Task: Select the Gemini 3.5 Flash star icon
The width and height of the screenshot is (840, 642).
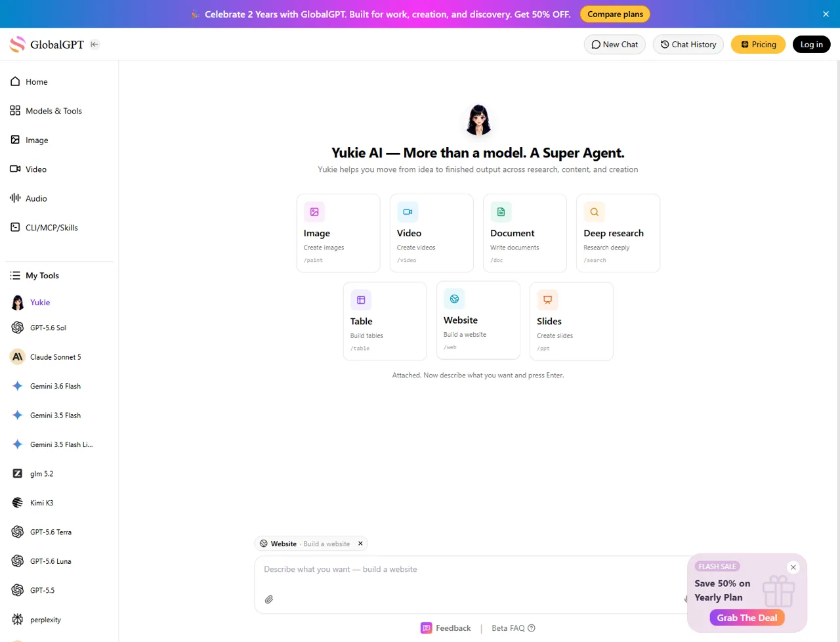Action: [18, 416]
